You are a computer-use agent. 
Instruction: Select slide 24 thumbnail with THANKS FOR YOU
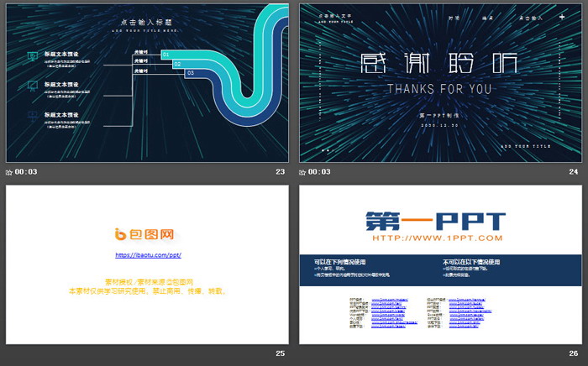pyautogui.click(x=440, y=83)
